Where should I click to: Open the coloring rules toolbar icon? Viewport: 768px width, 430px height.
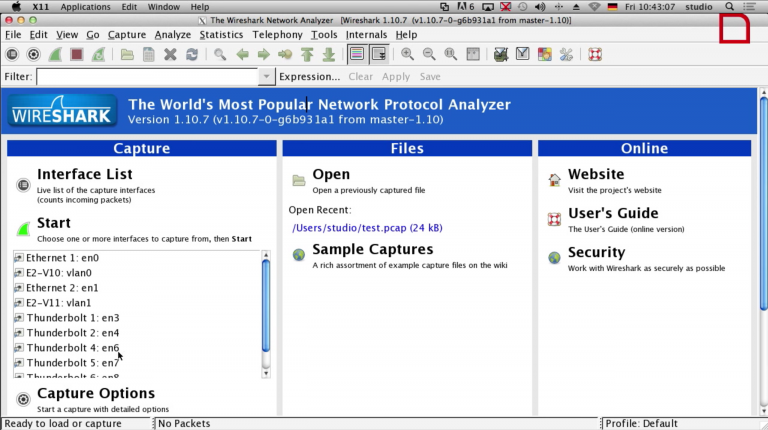(x=544, y=54)
